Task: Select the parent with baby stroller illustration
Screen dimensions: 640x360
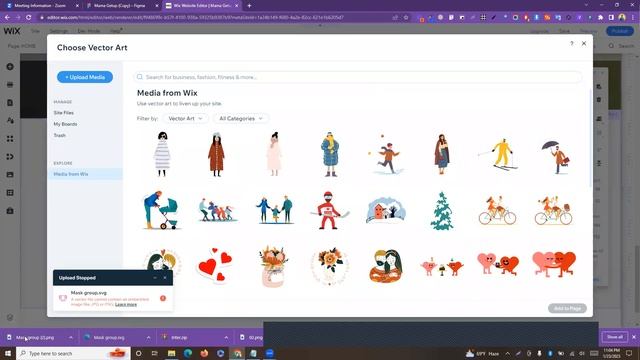Action: [x=161, y=211]
